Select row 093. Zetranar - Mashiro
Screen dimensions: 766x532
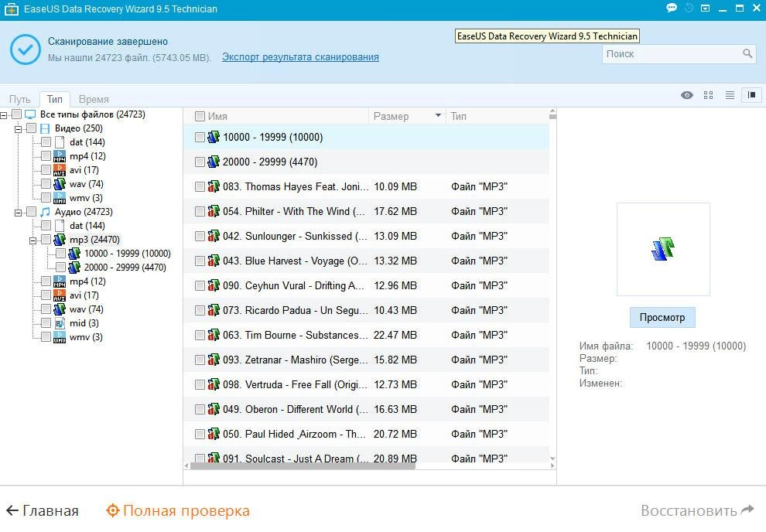pyautogui.click(x=366, y=360)
